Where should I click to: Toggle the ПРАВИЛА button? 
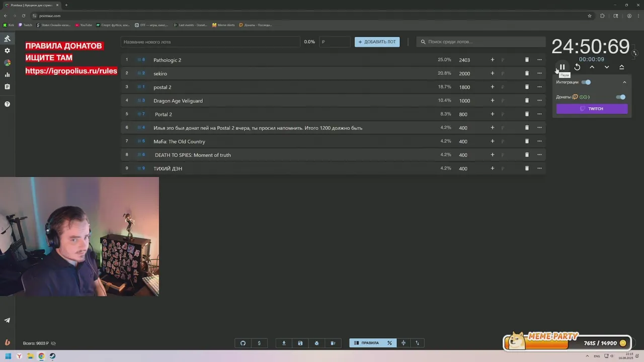pyautogui.click(x=366, y=343)
